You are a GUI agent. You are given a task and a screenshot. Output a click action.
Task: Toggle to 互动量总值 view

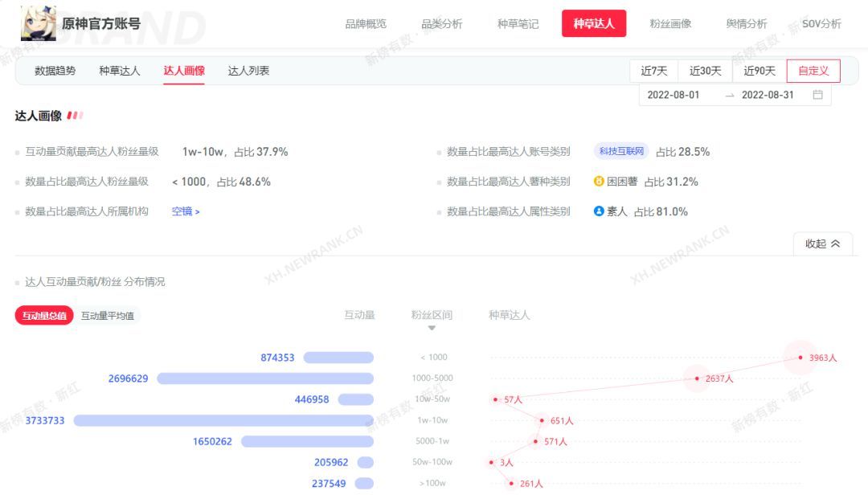click(44, 316)
